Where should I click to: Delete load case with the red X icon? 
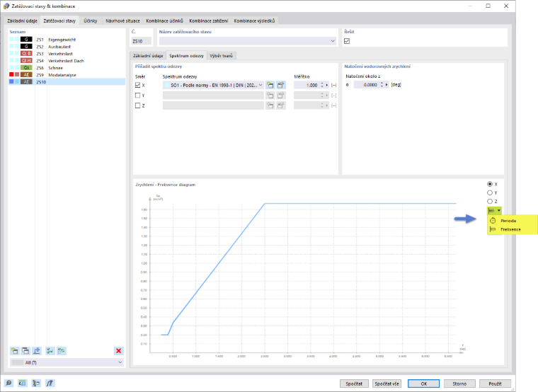(x=119, y=351)
